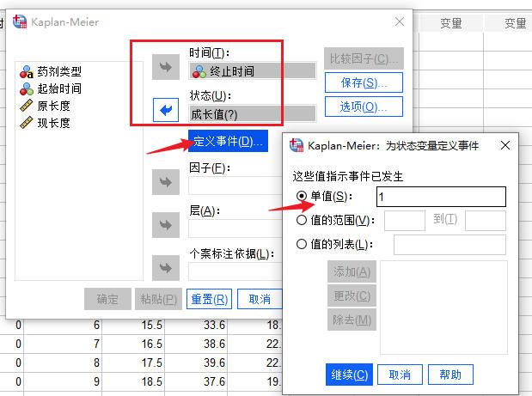Click the single value input containing 1

(441, 197)
